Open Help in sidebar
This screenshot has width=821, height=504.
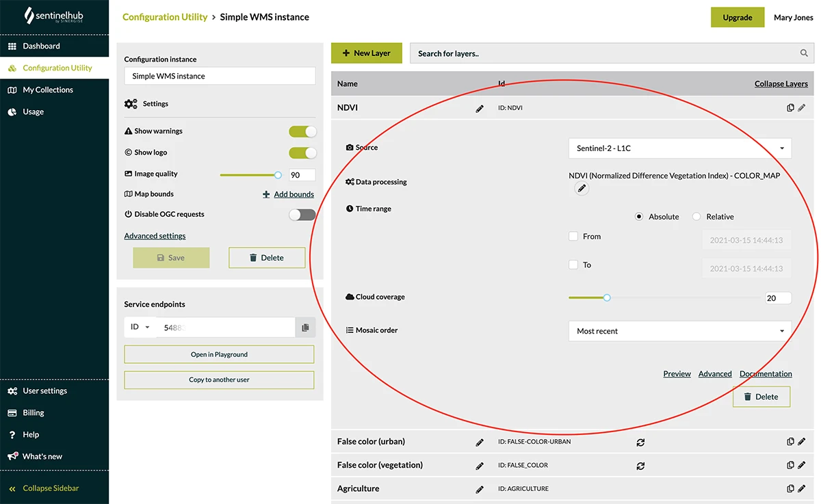[x=31, y=434]
